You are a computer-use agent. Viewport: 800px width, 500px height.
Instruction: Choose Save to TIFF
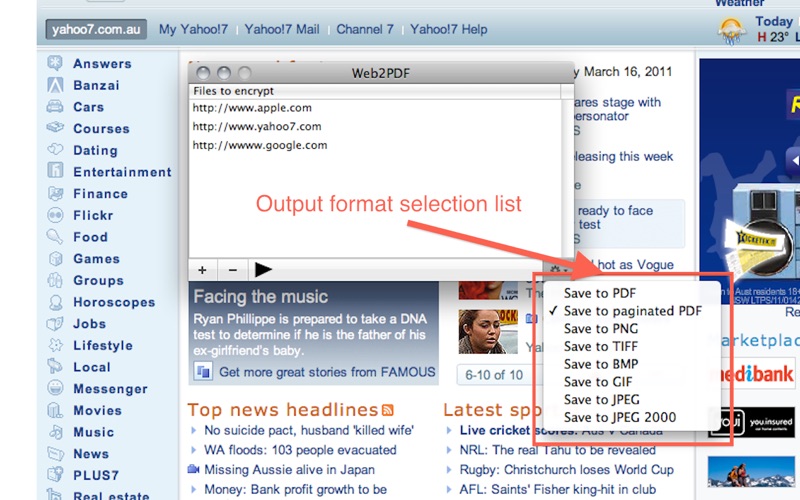pos(601,346)
